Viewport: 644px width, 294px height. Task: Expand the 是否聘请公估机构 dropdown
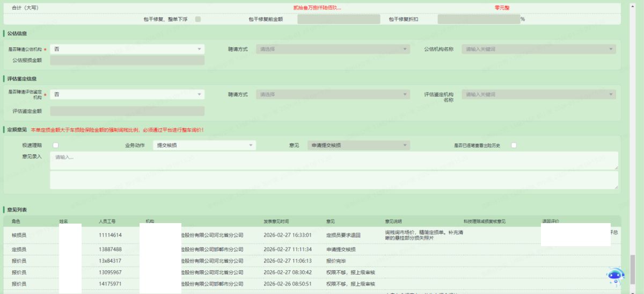tap(127, 49)
